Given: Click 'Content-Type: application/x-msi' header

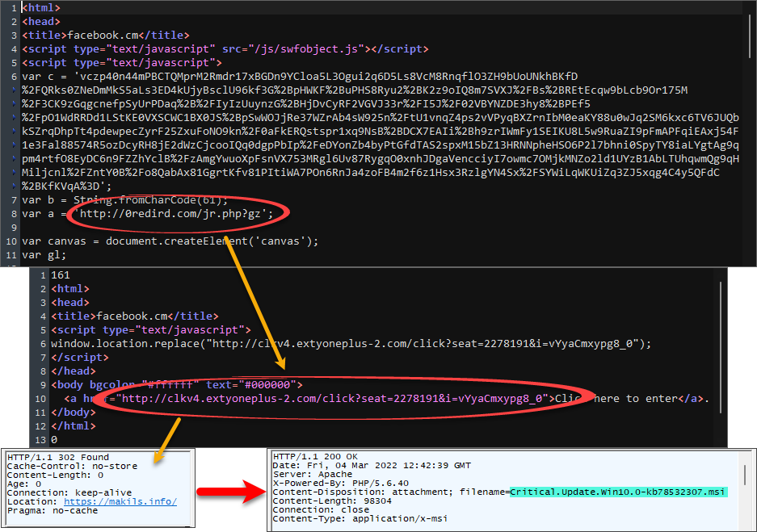Looking at the screenshot, I should pos(360,519).
